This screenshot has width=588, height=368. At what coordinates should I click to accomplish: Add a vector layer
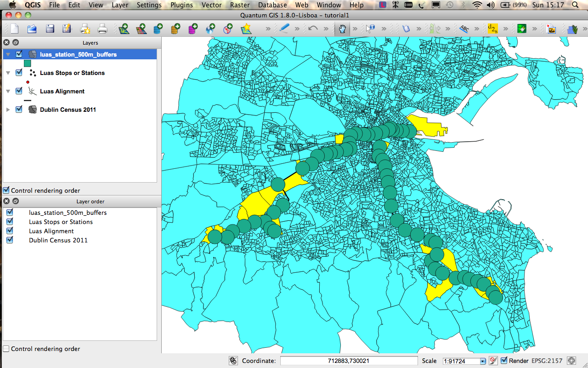tap(123, 29)
